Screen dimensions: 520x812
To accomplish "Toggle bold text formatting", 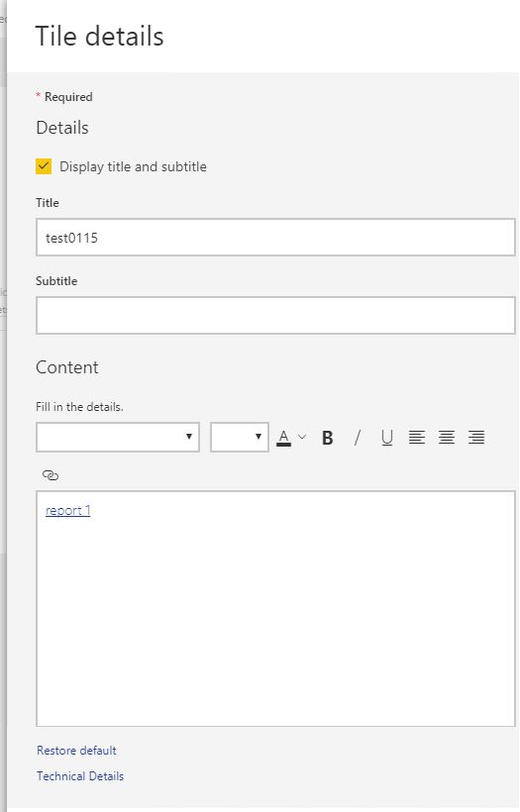I will (327, 438).
